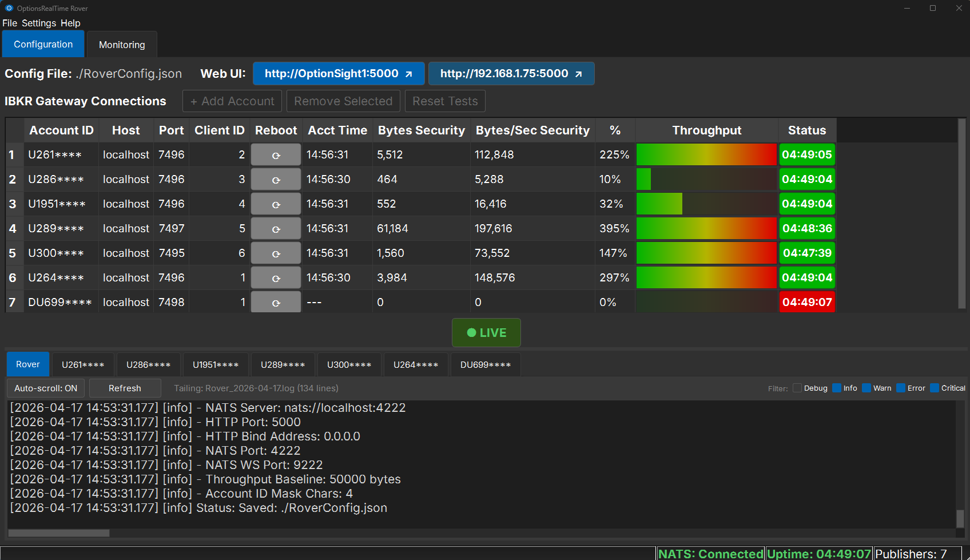Viewport: 970px width, 560px height.
Task: Toggle the LIVE mode button
Action: pyautogui.click(x=486, y=332)
